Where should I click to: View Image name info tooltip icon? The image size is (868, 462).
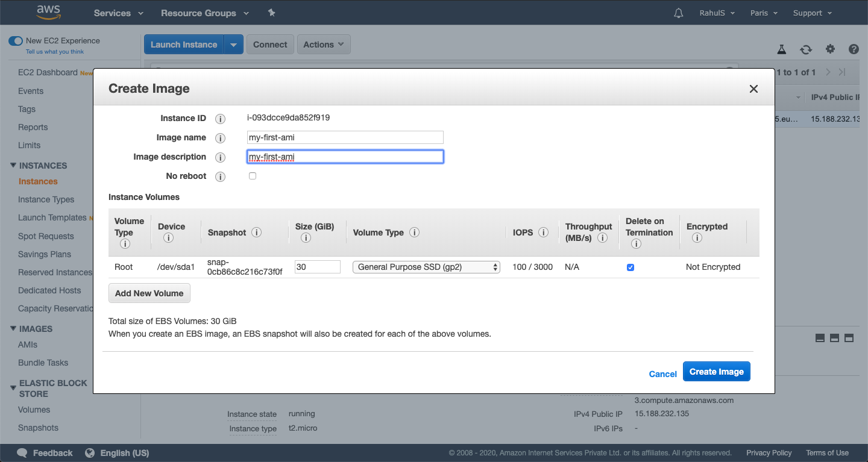220,137
